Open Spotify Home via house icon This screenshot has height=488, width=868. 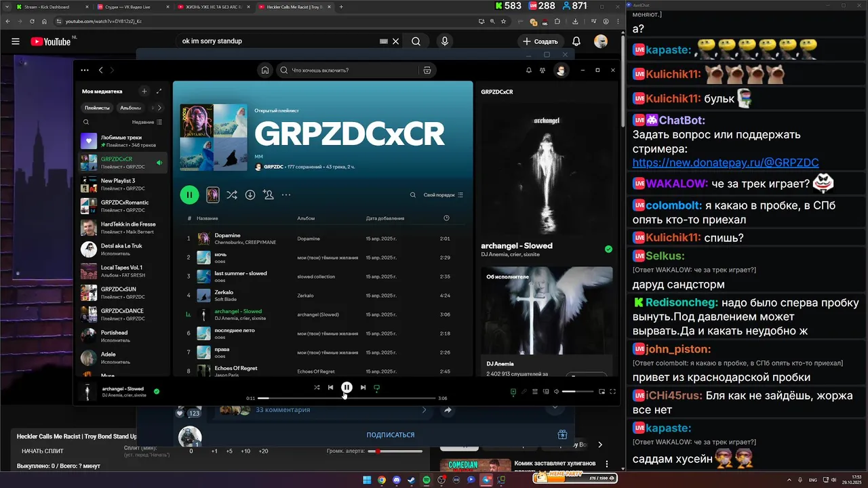click(x=265, y=70)
